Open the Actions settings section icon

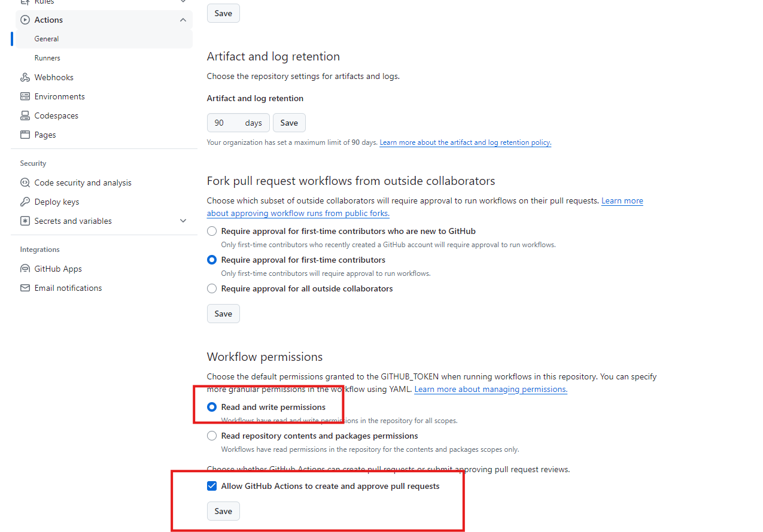[x=25, y=19]
